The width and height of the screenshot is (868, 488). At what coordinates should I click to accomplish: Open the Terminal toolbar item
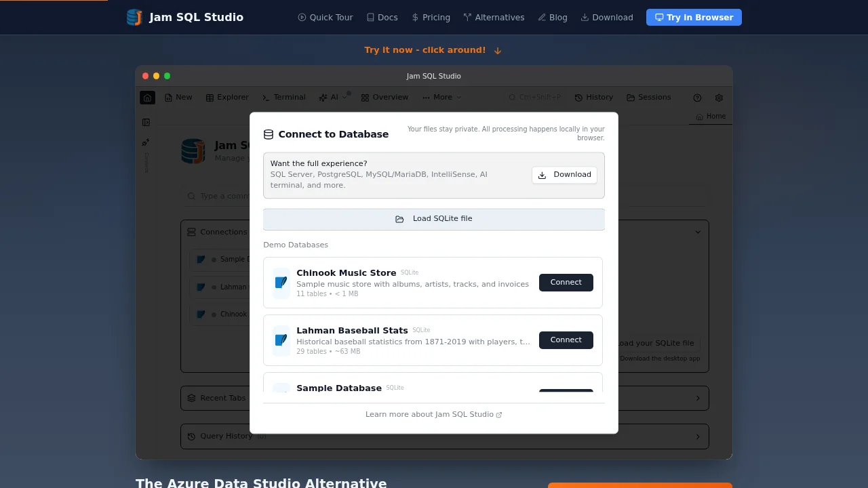pos(283,98)
